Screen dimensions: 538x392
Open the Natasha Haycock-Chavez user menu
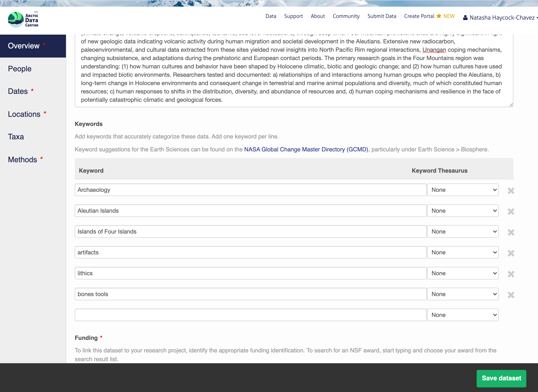coord(500,18)
